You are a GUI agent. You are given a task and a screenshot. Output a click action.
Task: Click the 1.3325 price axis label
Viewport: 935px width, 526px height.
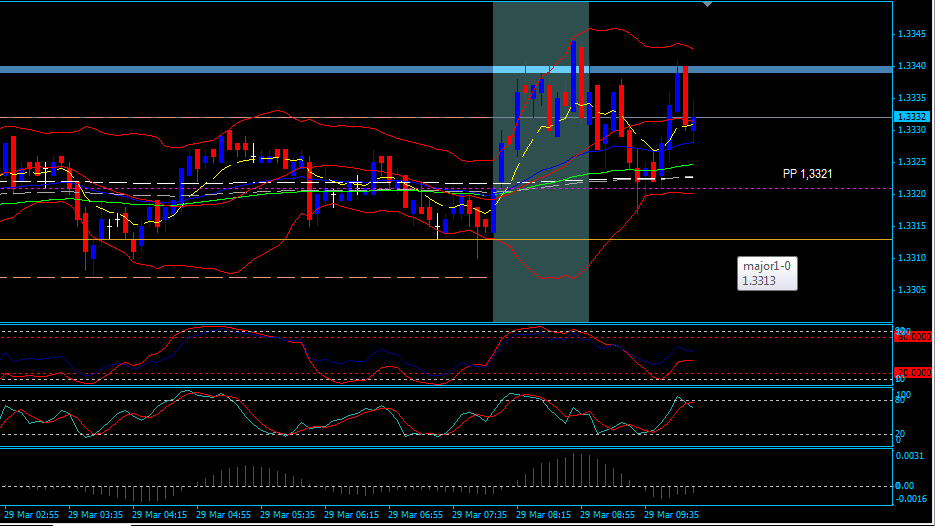(x=912, y=162)
